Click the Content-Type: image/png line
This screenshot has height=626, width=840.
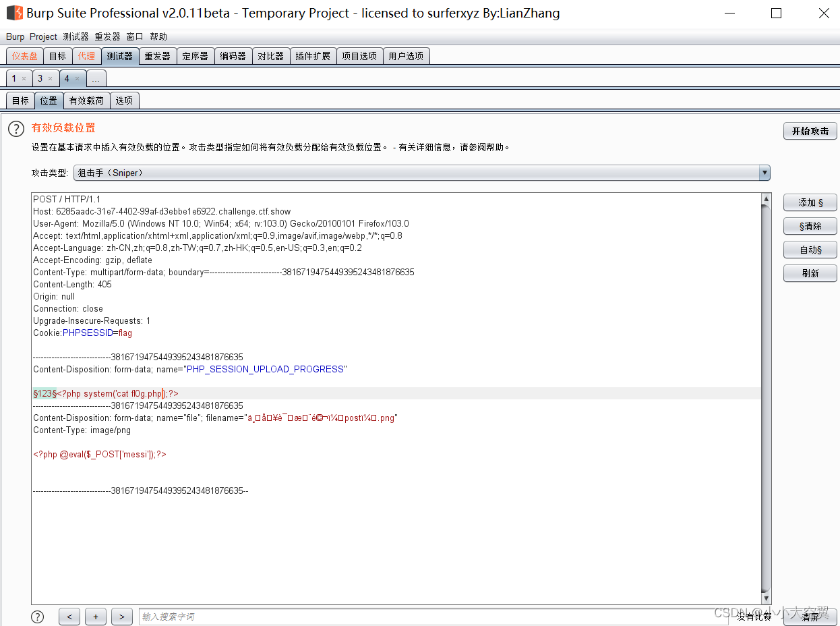(82, 430)
